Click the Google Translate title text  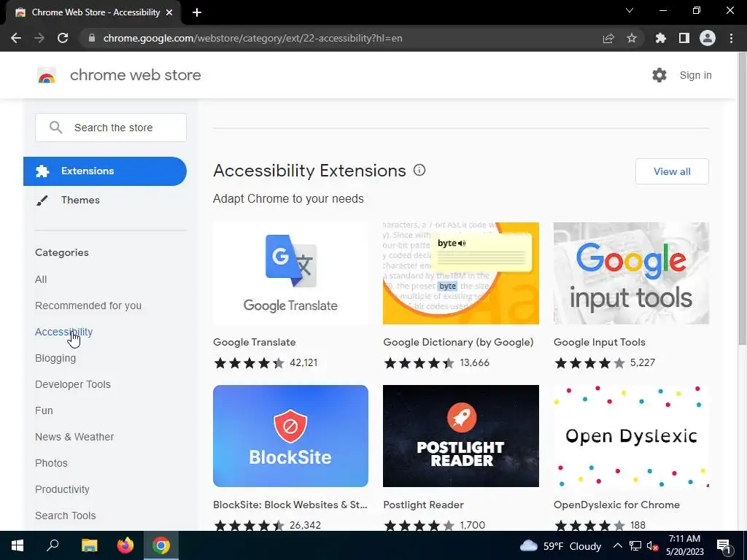255,343
